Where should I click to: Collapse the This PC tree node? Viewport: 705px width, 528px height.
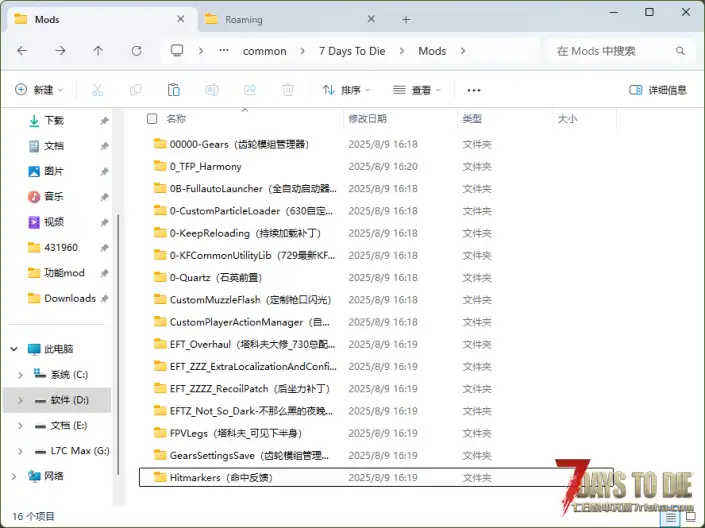14,349
